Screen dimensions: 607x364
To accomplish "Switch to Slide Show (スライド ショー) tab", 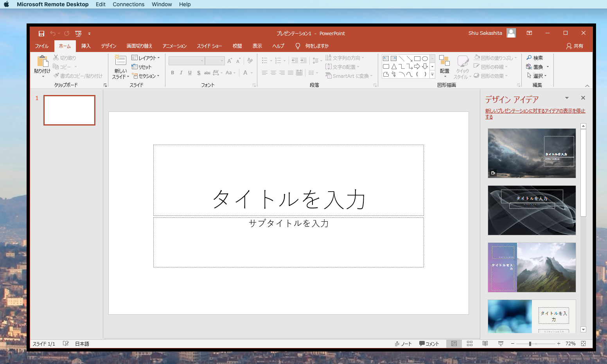I will click(209, 46).
